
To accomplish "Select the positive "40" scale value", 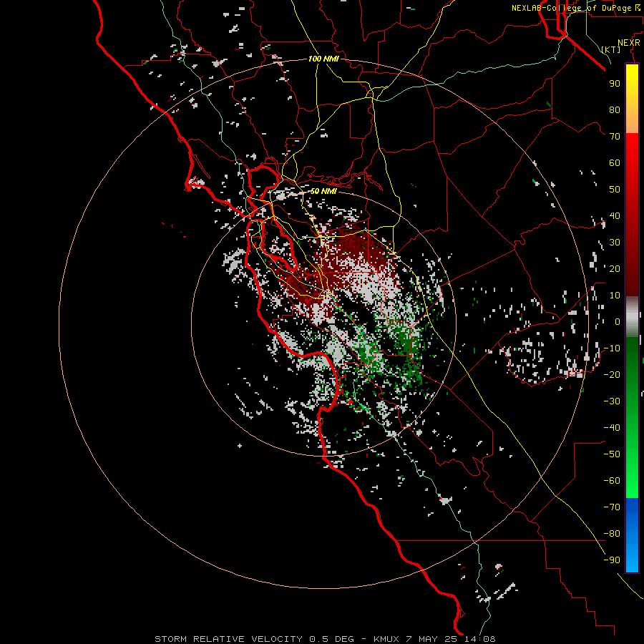I will point(615,215).
